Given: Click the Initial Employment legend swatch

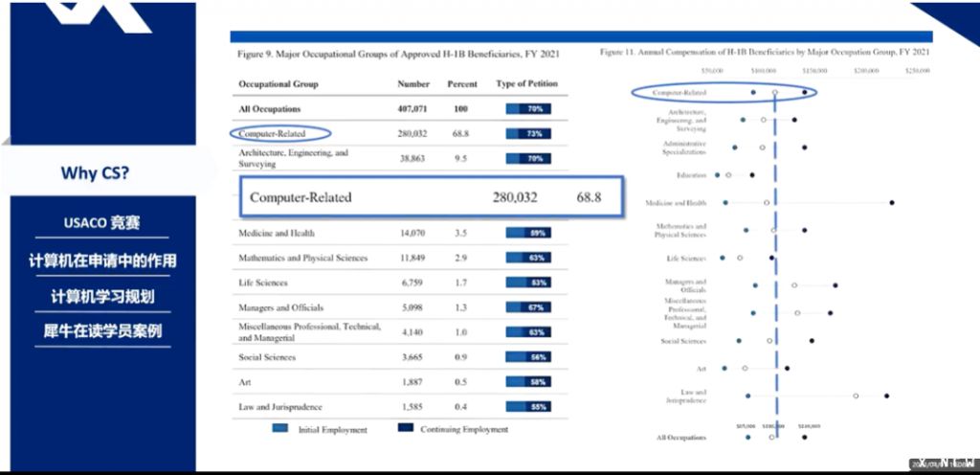Looking at the screenshot, I should click(x=281, y=429).
